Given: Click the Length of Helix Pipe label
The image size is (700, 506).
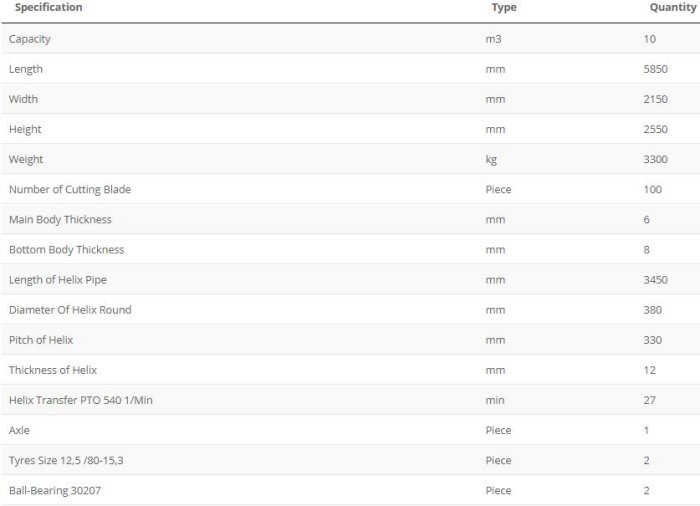Looking at the screenshot, I should click(x=57, y=280).
